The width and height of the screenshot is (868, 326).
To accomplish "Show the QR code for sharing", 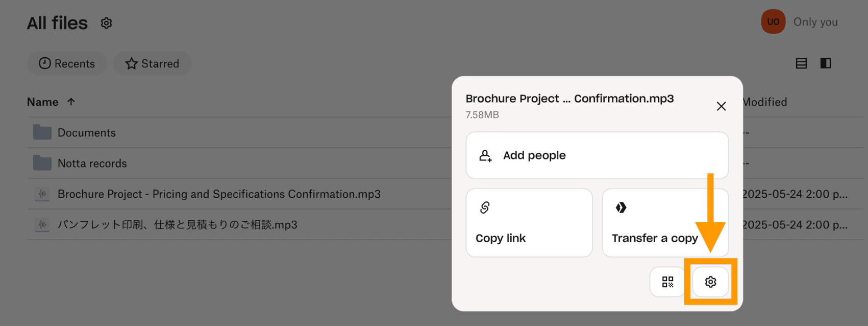I will click(667, 282).
